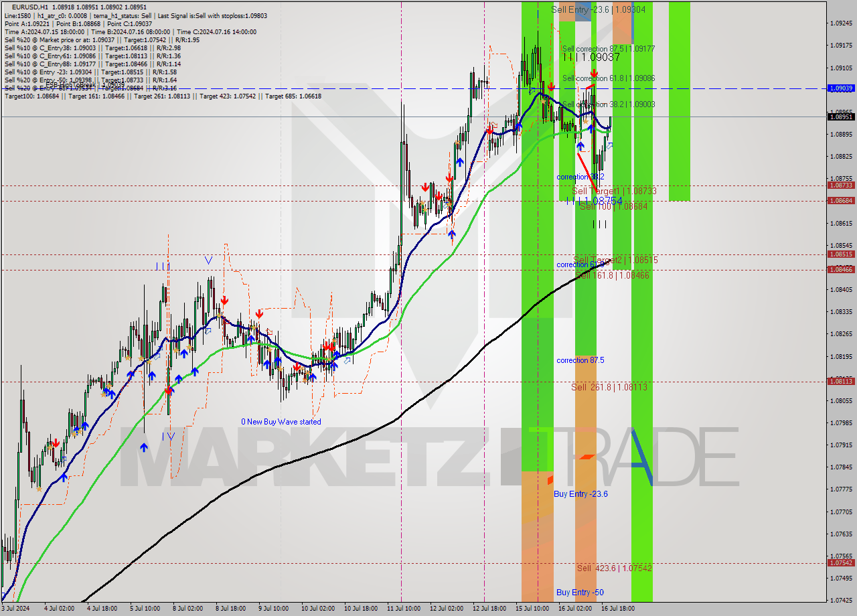Click the 'Sell %20 @ Market price' info line
The image size is (857, 616).
tap(102, 40)
